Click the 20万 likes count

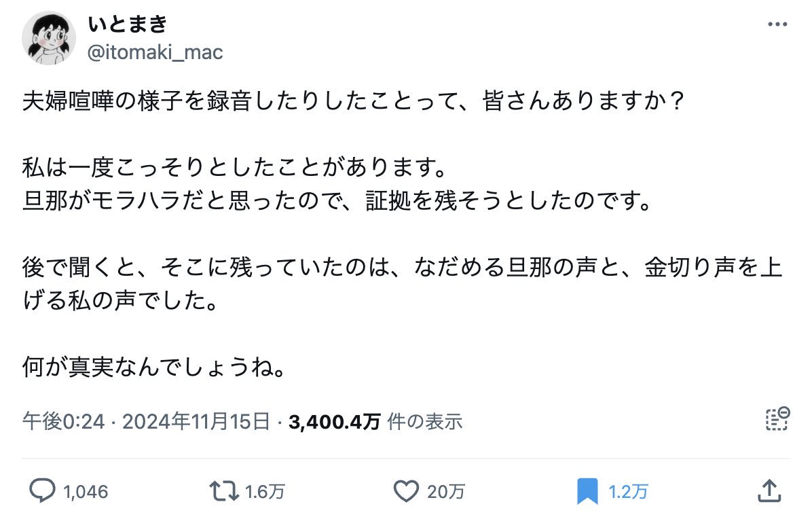445,492
